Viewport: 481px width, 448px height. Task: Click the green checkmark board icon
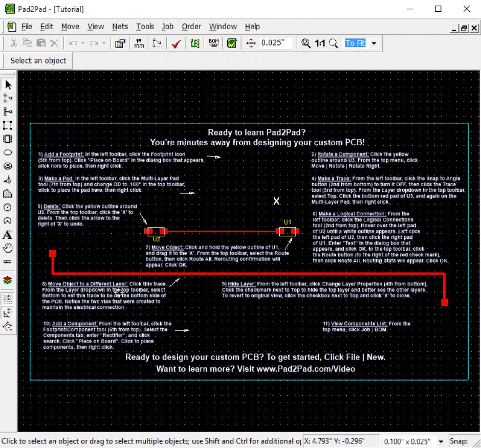[x=232, y=43]
